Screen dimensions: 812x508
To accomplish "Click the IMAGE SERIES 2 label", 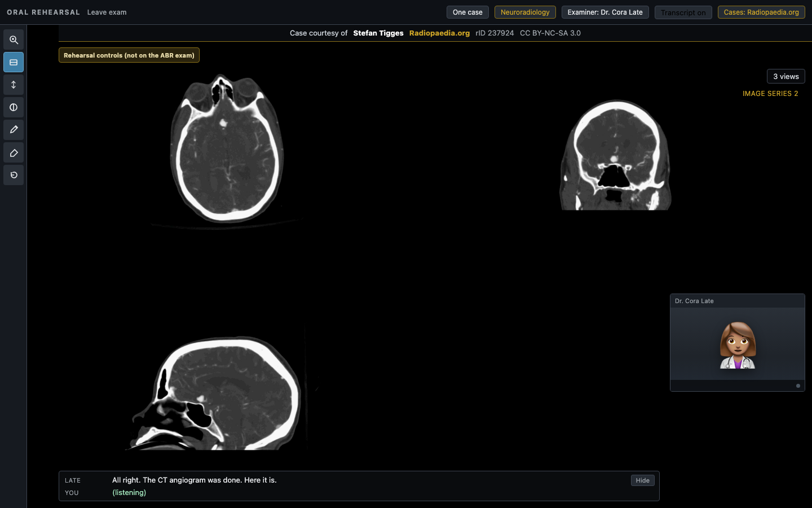I will pyautogui.click(x=770, y=94).
